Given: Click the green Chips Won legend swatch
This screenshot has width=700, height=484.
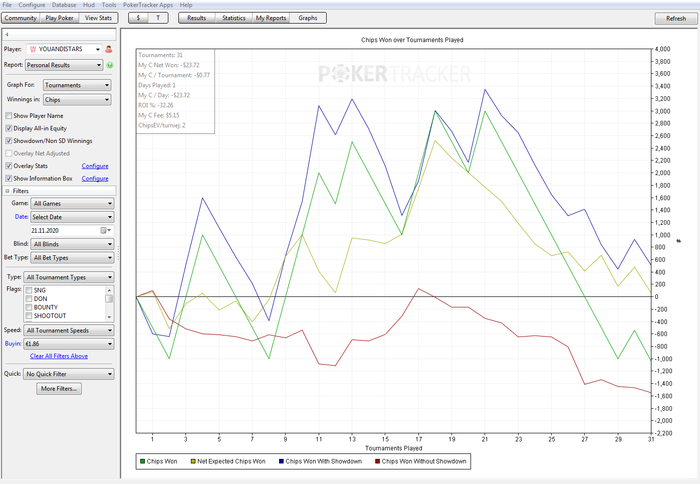Looking at the screenshot, I should [141, 462].
